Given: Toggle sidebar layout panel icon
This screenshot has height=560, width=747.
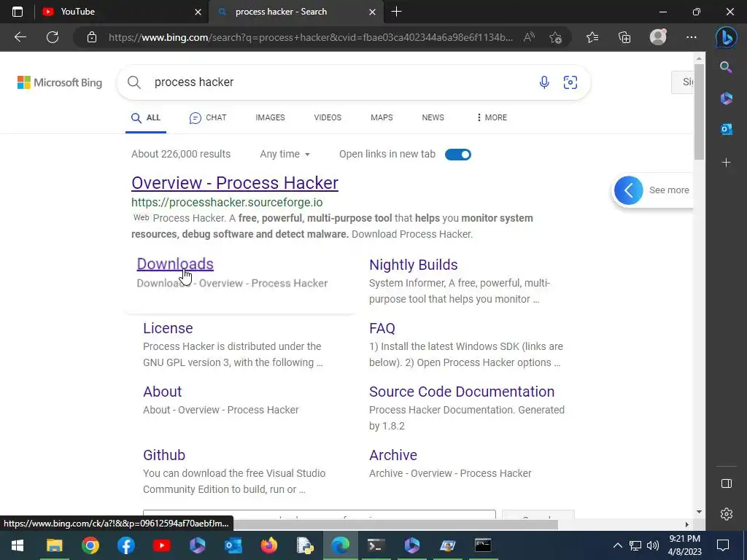Looking at the screenshot, I should 726,483.
